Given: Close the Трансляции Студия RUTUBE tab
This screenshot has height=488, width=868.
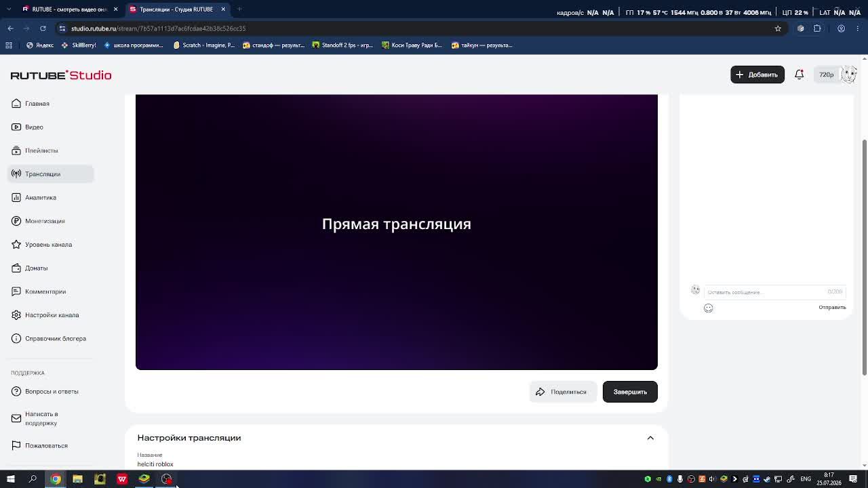Looking at the screenshot, I should 223,9.
